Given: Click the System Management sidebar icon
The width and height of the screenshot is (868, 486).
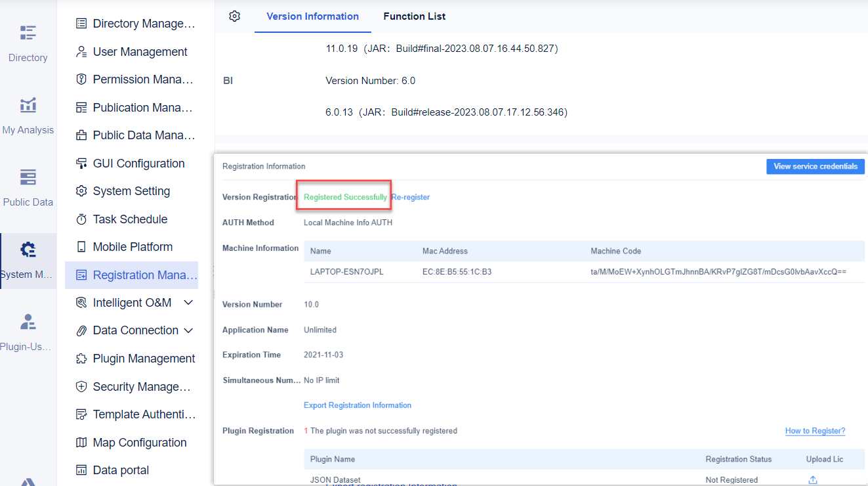Looking at the screenshot, I should point(28,256).
